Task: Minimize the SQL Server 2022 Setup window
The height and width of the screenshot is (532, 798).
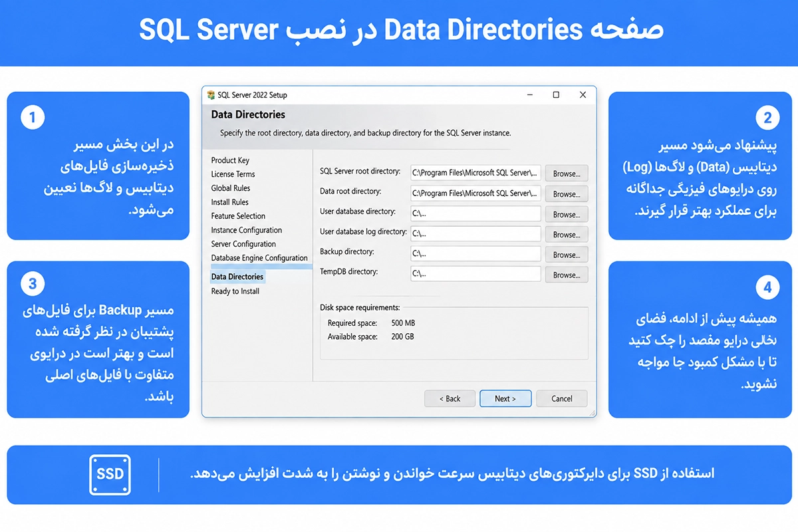Action: click(530, 95)
